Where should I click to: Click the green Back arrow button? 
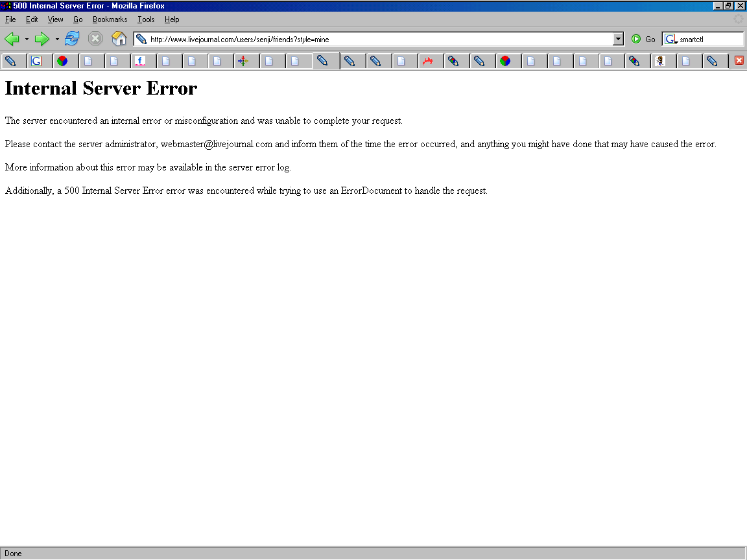(12, 39)
